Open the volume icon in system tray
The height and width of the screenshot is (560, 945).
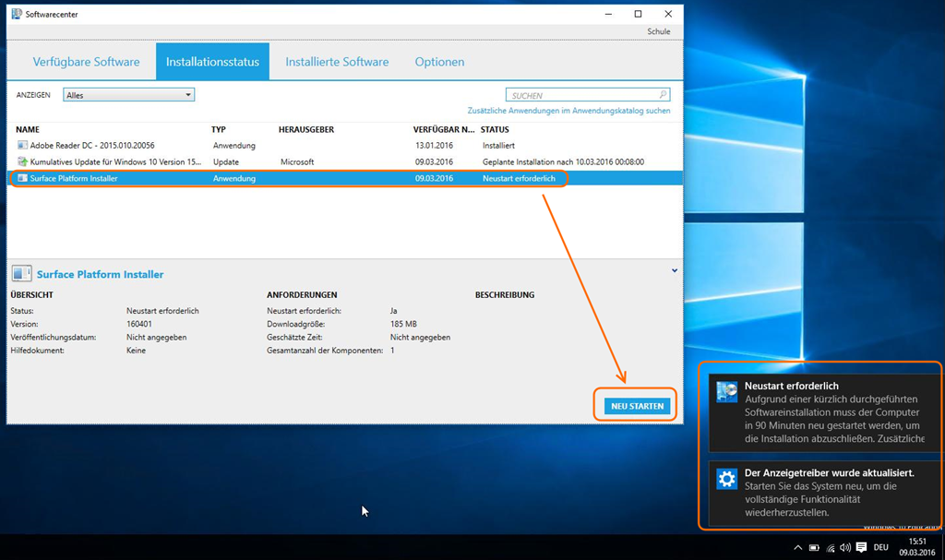click(845, 547)
